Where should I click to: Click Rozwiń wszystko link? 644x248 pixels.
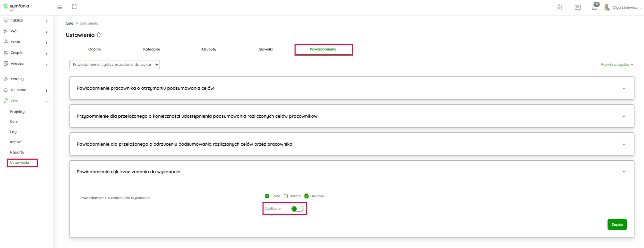[x=616, y=64]
